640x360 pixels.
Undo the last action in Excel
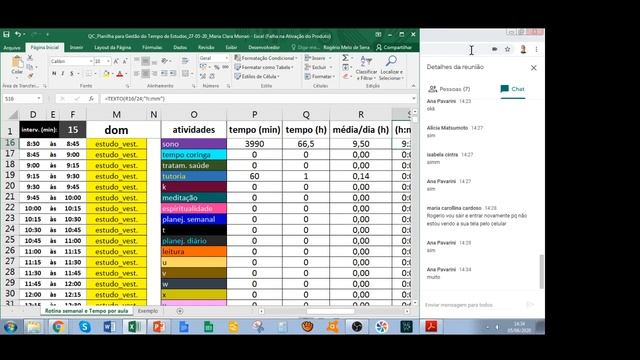pos(18,35)
